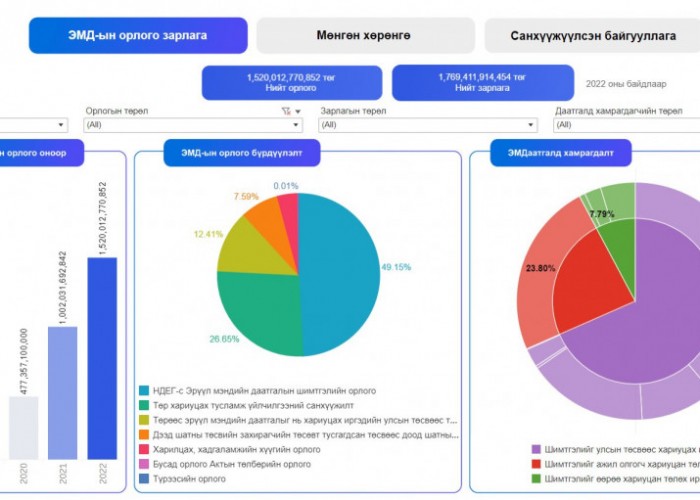
Task: Expand the small arrow beside the filter icon
Action: 298,112
